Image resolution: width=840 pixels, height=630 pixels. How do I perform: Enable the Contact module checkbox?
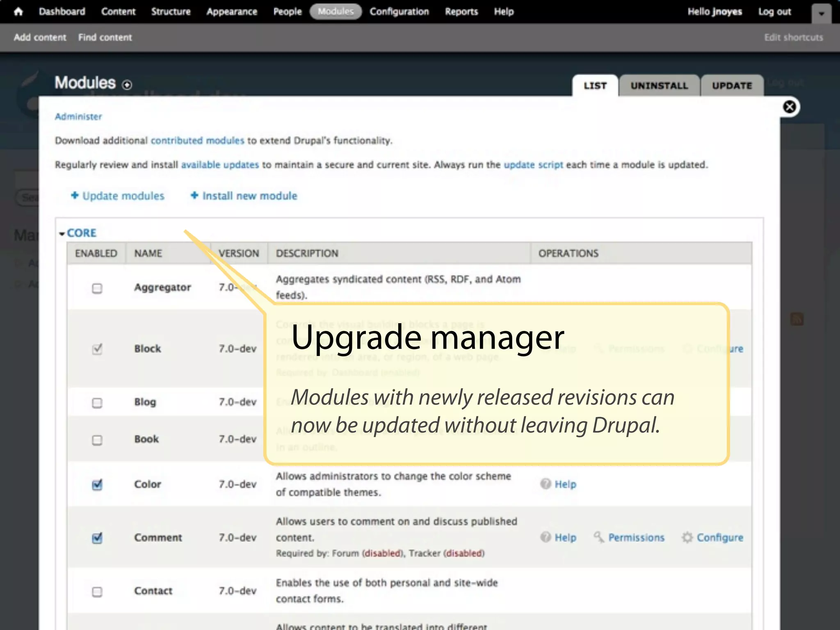point(97,592)
